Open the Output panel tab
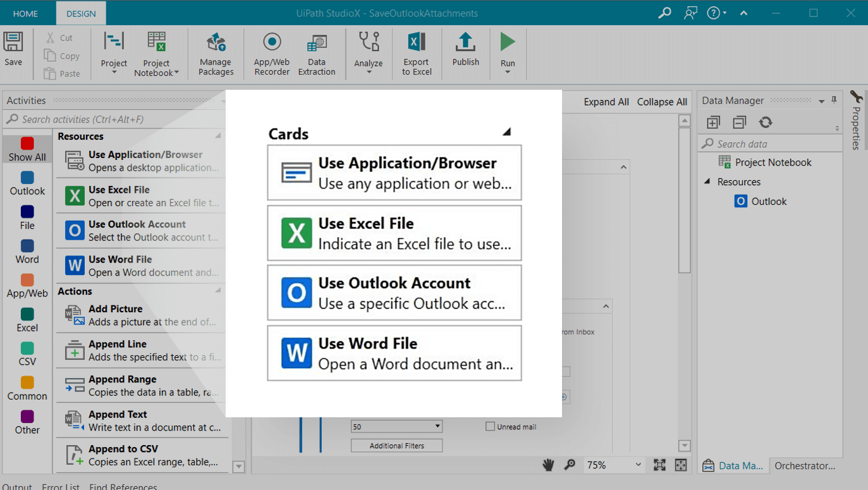 pos(16,486)
